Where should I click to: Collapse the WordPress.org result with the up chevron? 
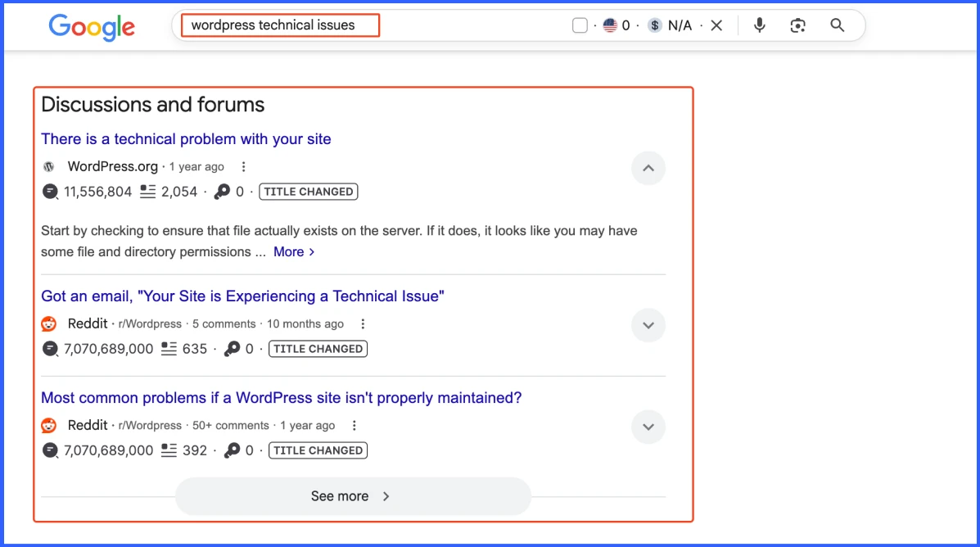648,168
